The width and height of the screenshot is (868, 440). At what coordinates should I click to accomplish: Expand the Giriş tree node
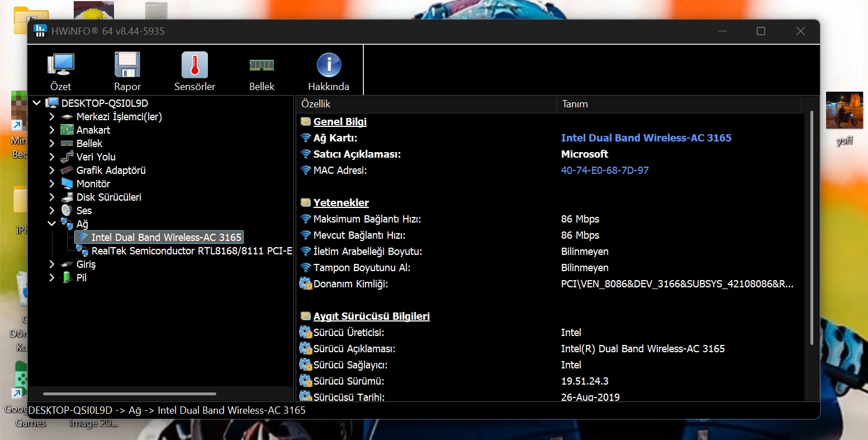click(52, 264)
